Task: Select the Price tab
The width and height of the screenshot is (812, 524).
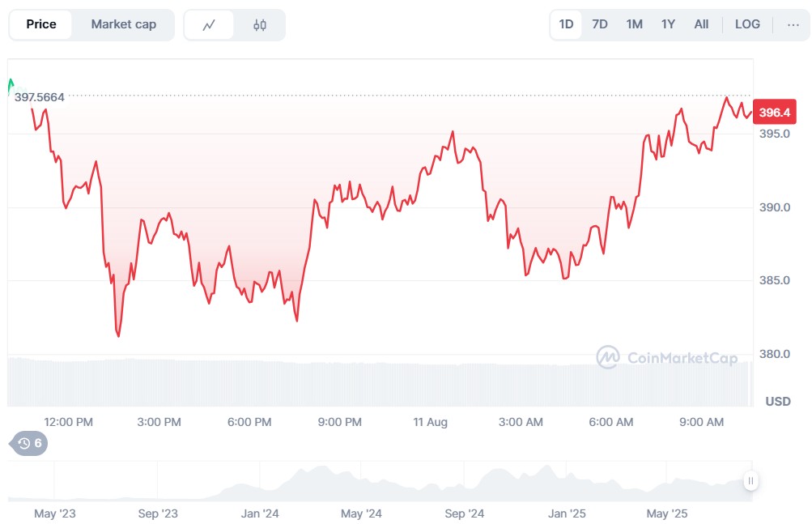Action: point(41,24)
